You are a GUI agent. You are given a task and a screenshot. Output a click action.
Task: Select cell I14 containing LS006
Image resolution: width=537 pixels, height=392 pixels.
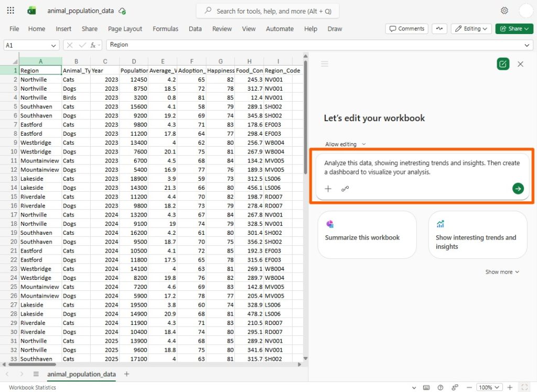point(278,188)
